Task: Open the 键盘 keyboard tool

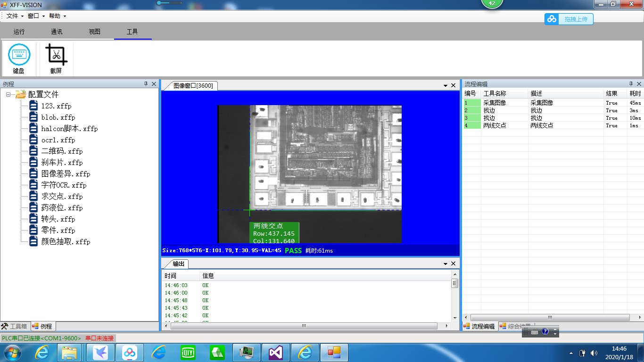Action: tap(19, 58)
